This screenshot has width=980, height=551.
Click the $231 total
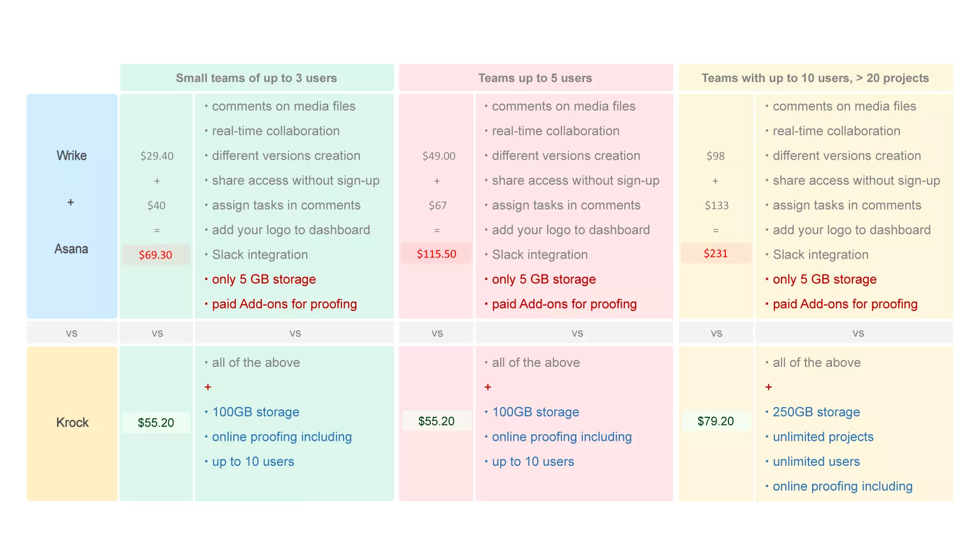pos(716,253)
